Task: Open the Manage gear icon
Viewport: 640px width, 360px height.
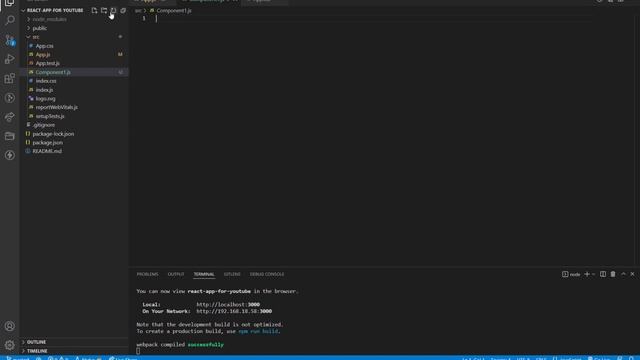Action: pyautogui.click(x=10, y=345)
